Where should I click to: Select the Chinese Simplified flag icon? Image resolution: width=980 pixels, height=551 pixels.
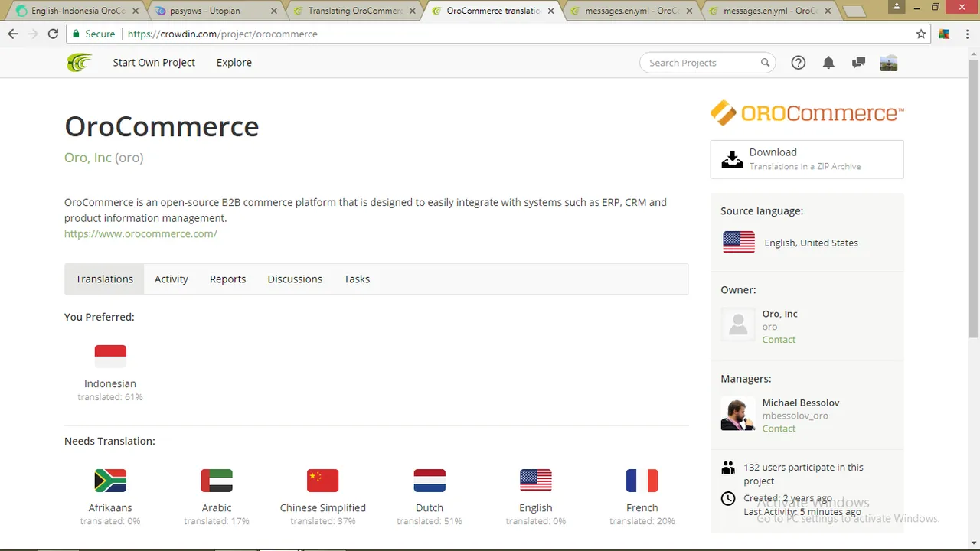tap(323, 481)
